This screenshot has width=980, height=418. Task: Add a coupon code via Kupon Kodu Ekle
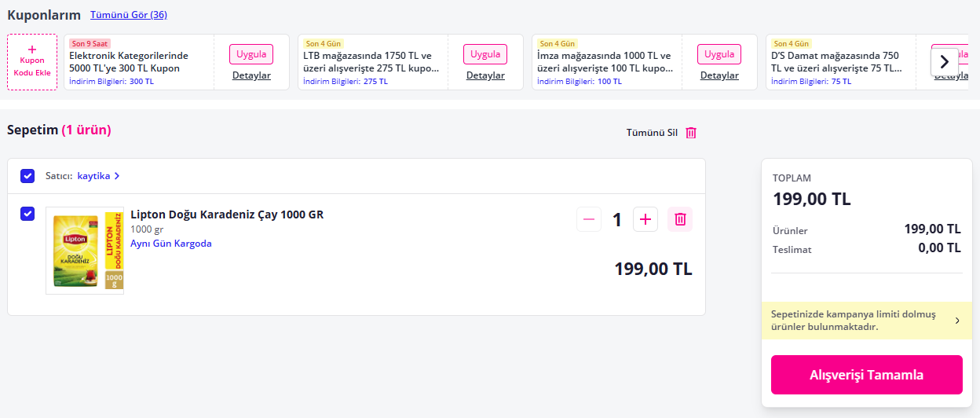pyautogui.click(x=32, y=62)
